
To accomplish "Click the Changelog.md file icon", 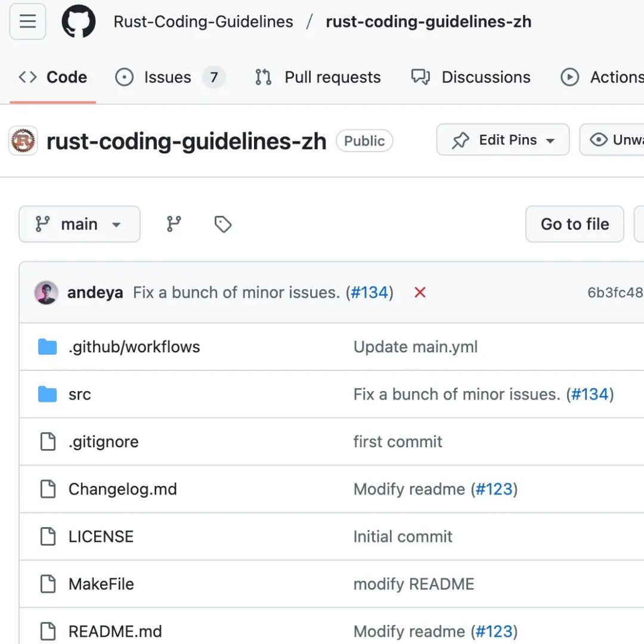I will 48,489.
